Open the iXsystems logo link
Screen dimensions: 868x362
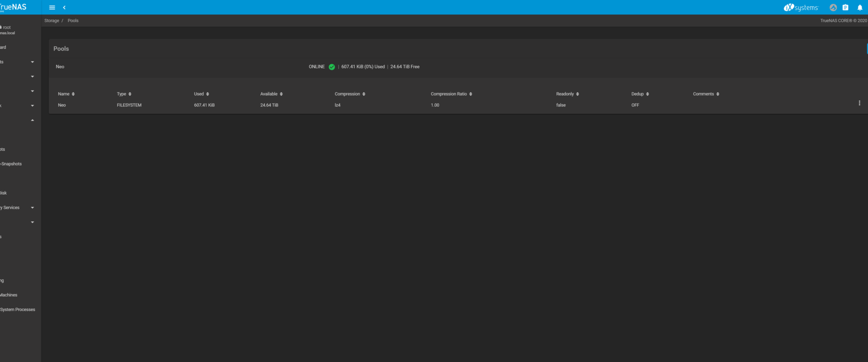[801, 8]
